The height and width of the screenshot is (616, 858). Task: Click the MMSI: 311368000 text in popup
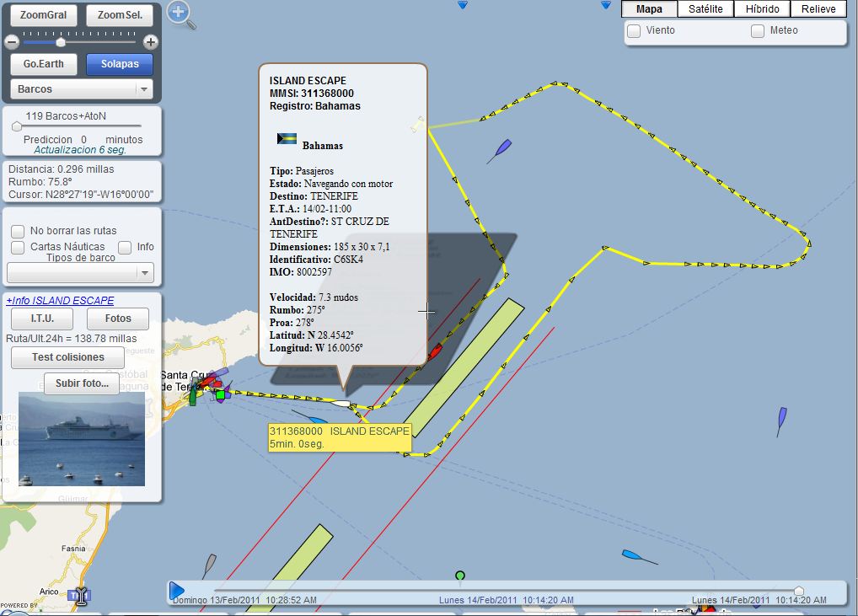click(x=311, y=93)
